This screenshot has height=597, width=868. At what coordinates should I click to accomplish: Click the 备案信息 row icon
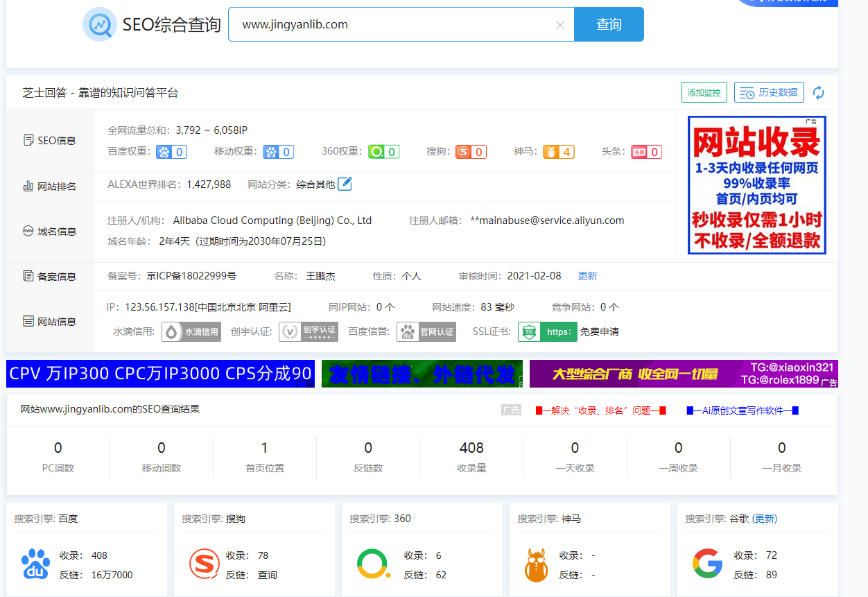coord(28,276)
